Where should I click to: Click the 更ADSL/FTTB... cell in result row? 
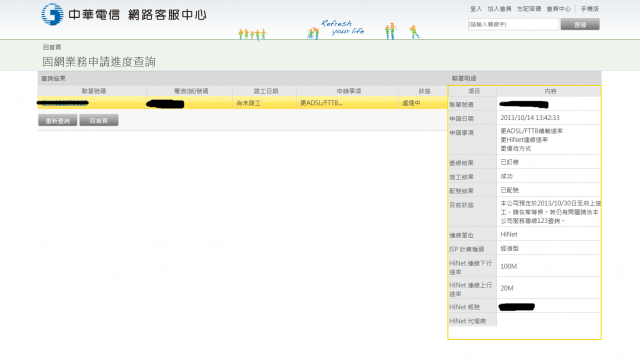[321, 103]
